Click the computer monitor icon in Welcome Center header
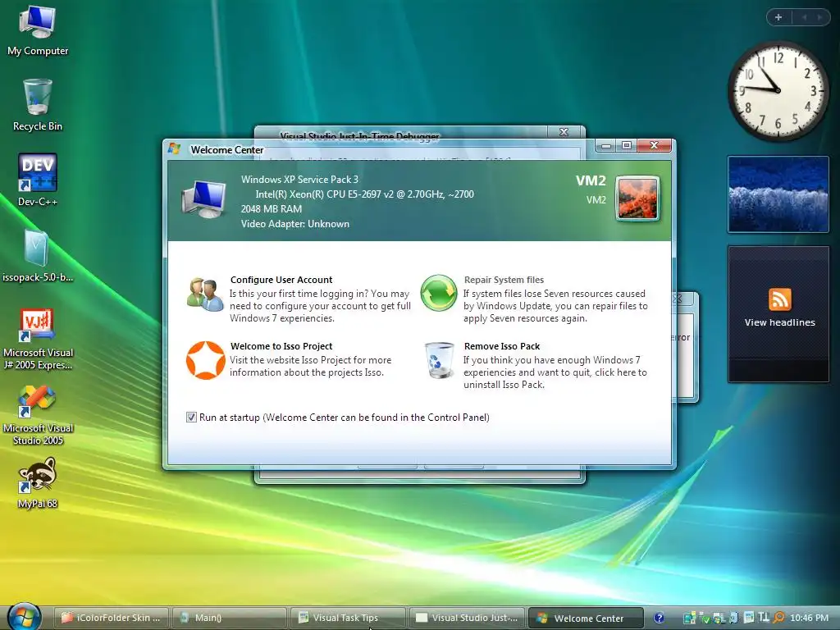 (x=203, y=199)
